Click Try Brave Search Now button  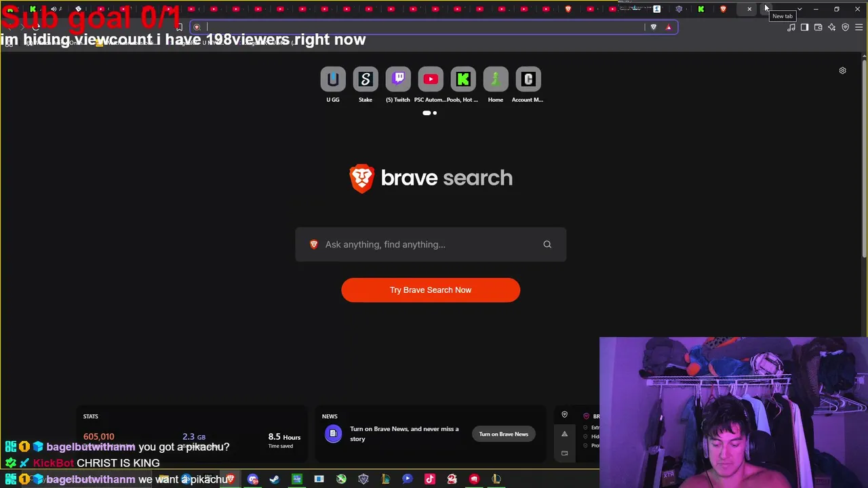click(431, 290)
